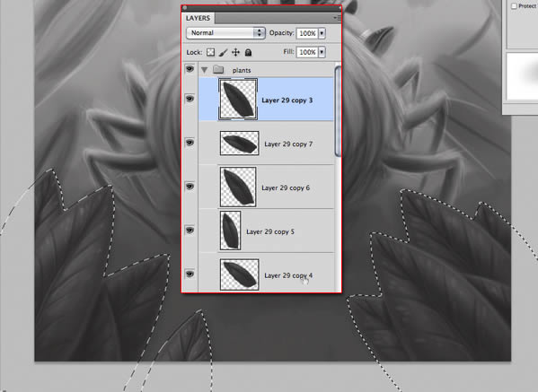The height and width of the screenshot is (392, 538).
Task: Click the 'Layer 29 copy 7' name
Action: pyautogui.click(x=288, y=144)
